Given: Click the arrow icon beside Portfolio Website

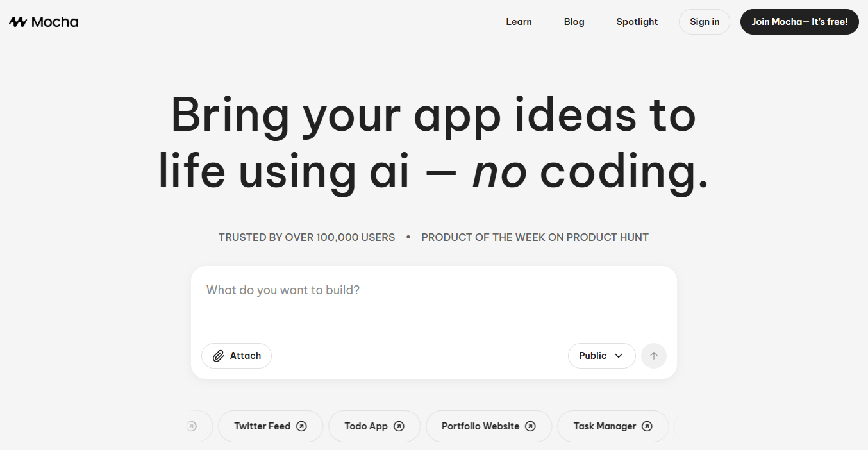Looking at the screenshot, I should [530, 426].
